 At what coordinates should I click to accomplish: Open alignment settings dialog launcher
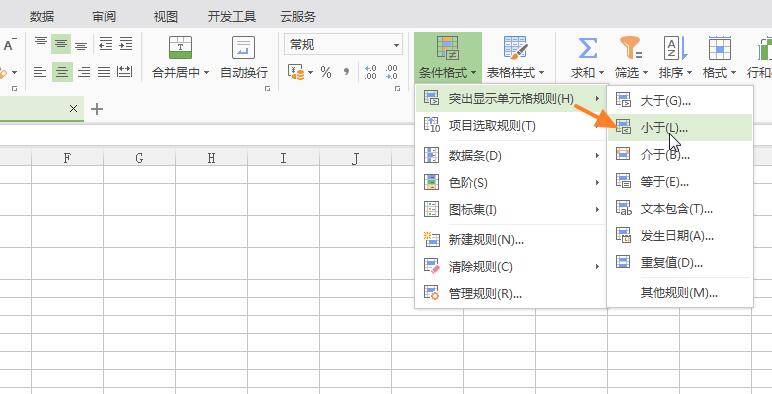(x=267, y=89)
